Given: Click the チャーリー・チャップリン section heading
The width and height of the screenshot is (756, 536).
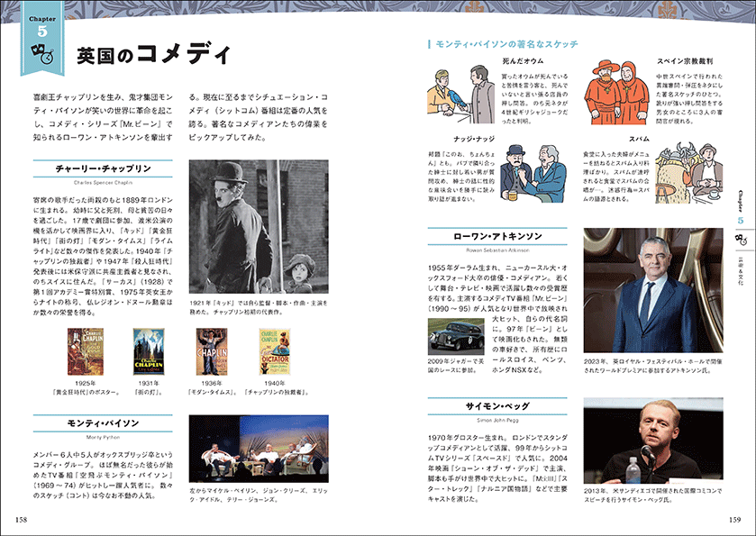Looking at the screenshot, I should coord(104,168).
